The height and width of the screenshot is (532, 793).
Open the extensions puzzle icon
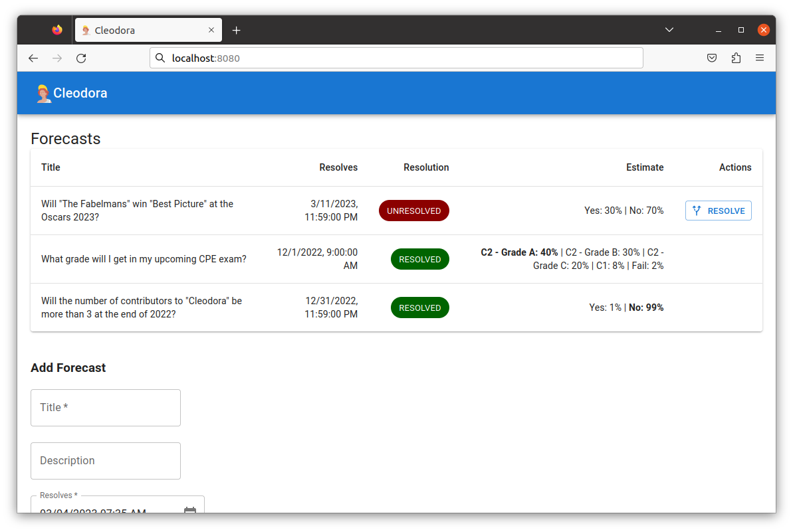click(736, 58)
